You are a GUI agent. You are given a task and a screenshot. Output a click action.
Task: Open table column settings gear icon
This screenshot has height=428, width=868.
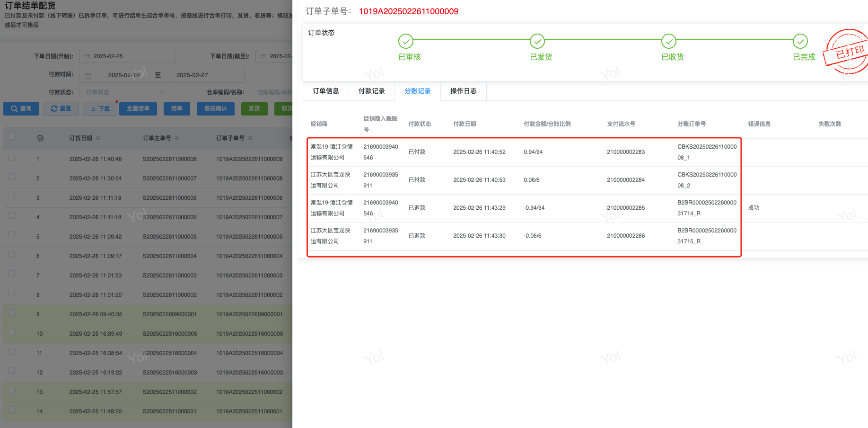40,138
